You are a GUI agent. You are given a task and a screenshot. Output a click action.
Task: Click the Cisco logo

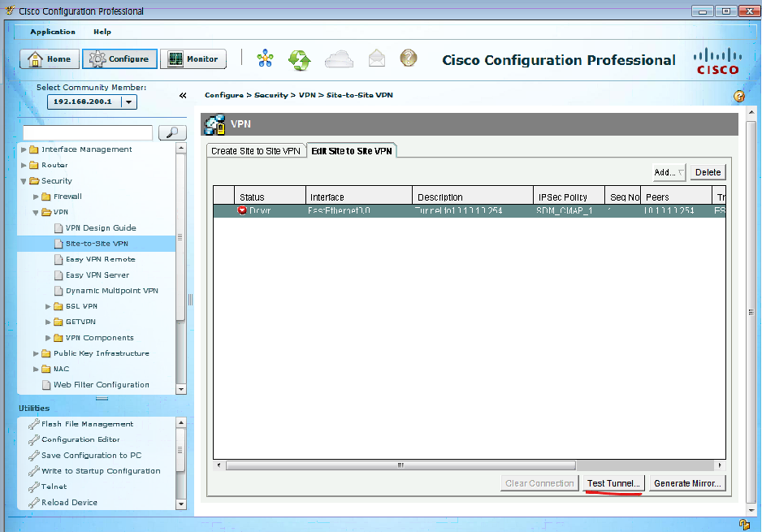718,61
